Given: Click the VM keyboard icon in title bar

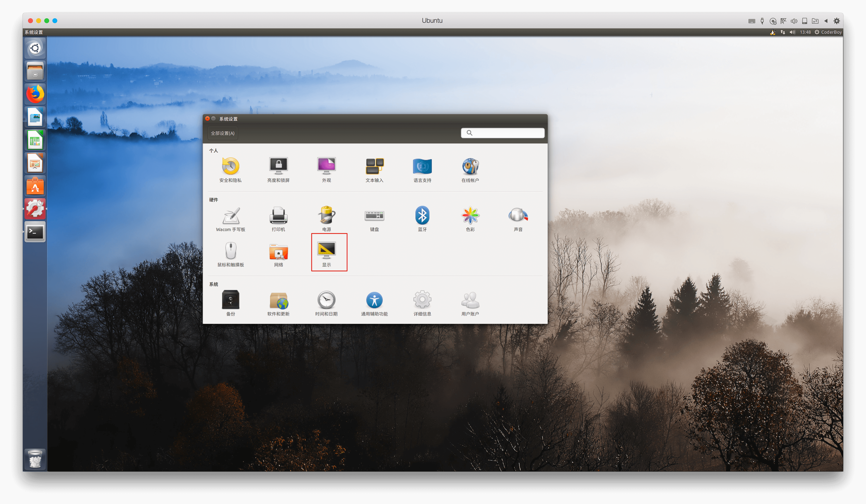Looking at the screenshot, I should 752,21.
